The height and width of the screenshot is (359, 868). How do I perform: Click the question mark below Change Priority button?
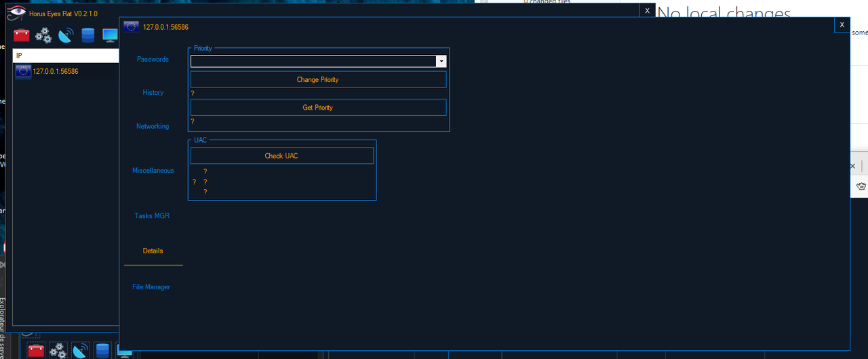pyautogui.click(x=193, y=93)
